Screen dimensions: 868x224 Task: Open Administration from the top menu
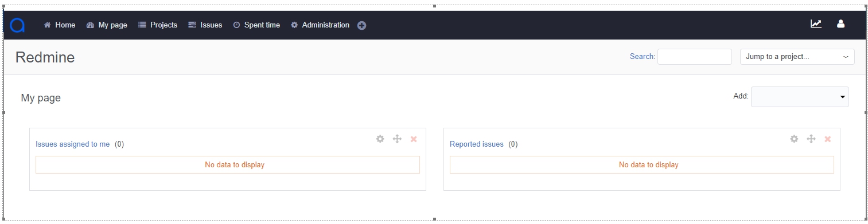320,25
